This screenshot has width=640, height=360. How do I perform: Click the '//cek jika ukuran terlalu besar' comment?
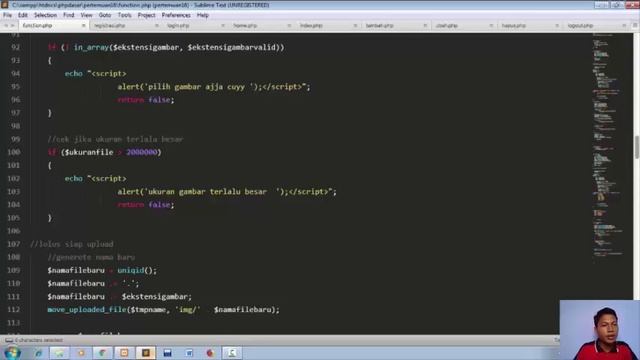(115, 139)
